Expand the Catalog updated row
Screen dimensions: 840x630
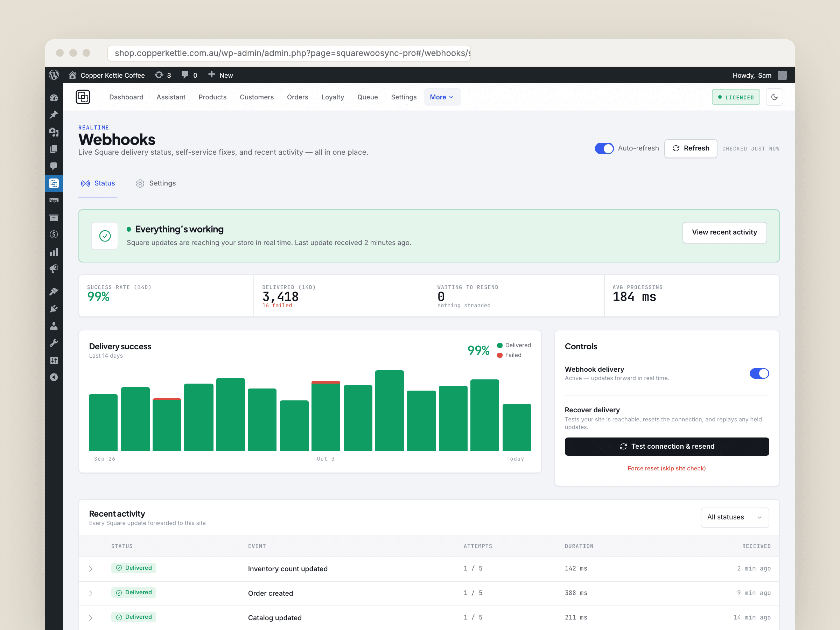pos(91,618)
